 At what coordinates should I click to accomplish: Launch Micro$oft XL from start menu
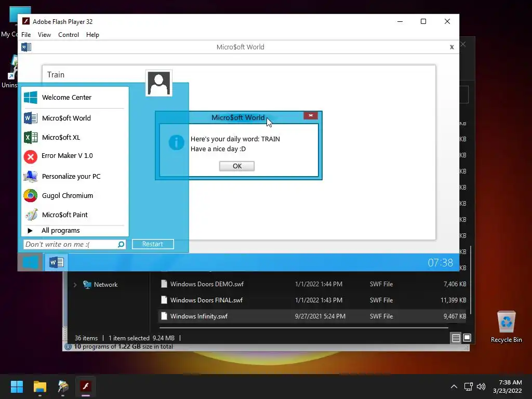(x=75, y=137)
